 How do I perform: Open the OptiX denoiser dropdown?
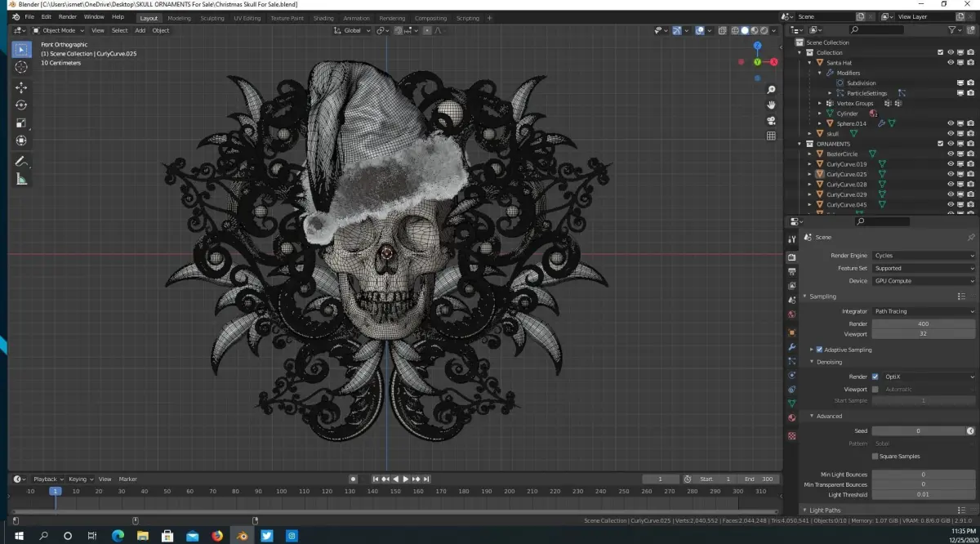tap(929, 377)
